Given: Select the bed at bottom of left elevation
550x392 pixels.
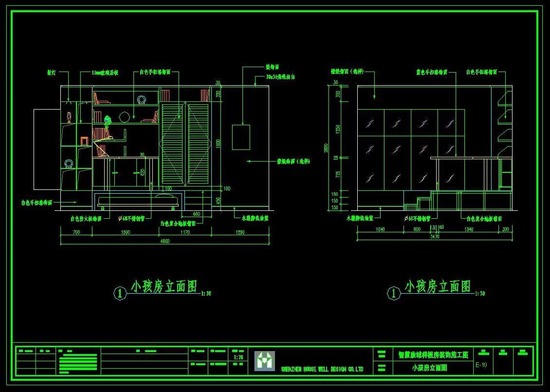Looking at the screenshot, I should [x=139, y=200].
